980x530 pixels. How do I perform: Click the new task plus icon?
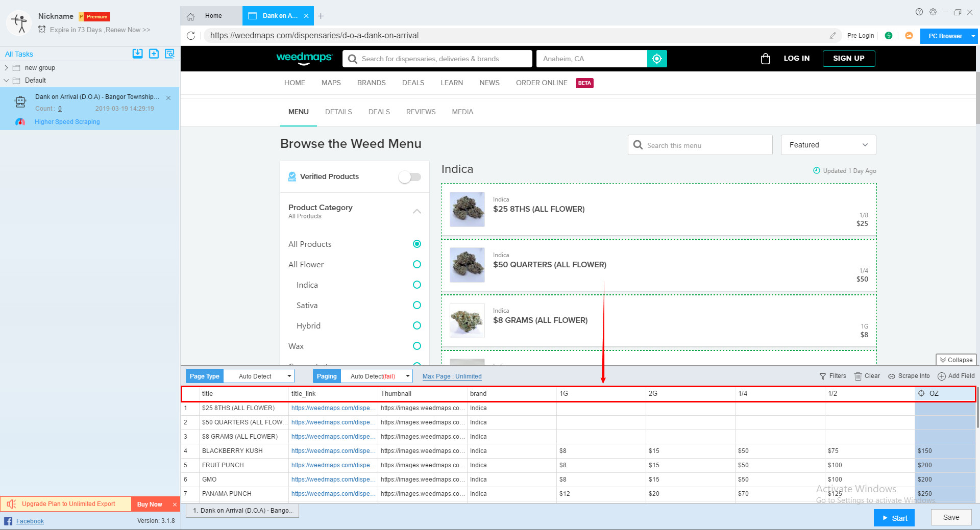[x=154, y=54]
